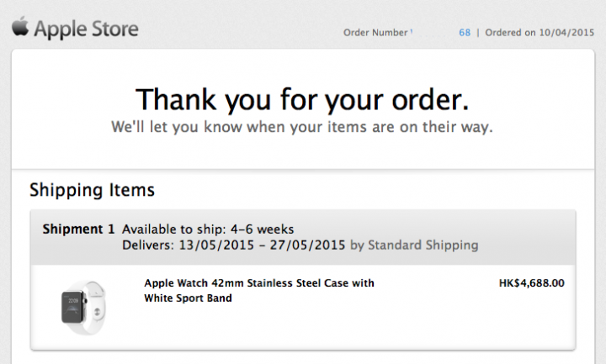Click the Apple logo icon
Viewport: 606px width, 364px height.
tap(20, 28)
